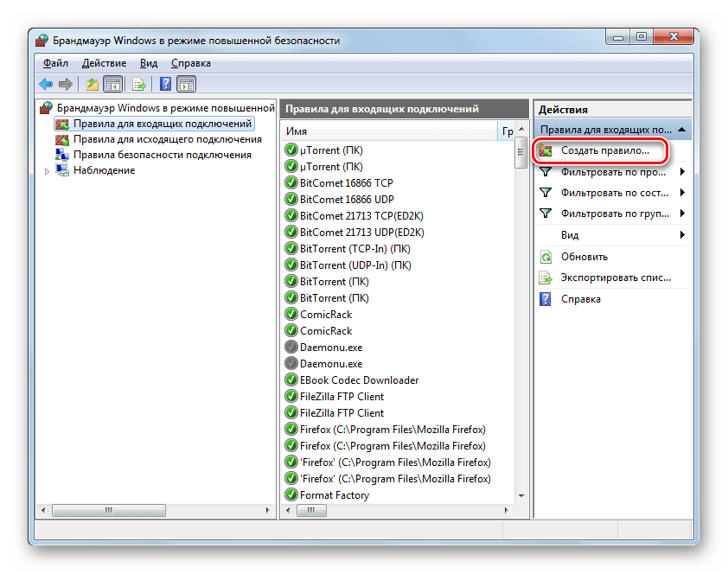Click the connection security rules icon
The height and width of the screenshot is (574, 728).
(61, 155)
